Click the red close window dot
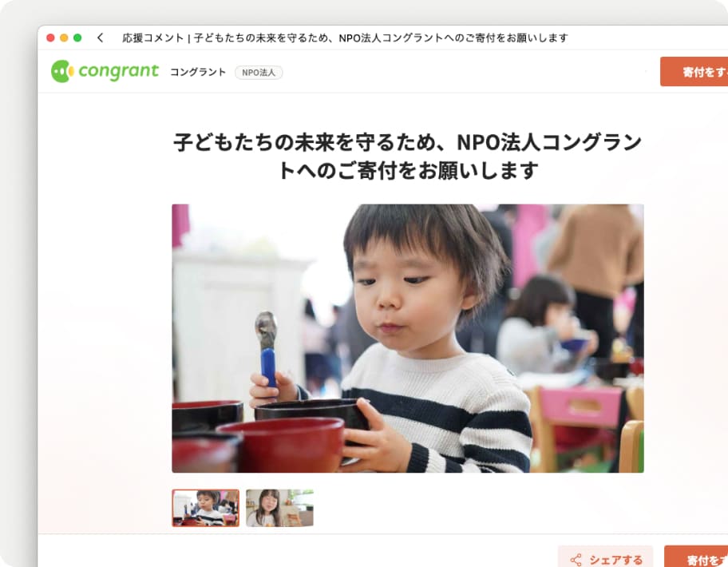728x567 pixels. (x=50, y=38)
